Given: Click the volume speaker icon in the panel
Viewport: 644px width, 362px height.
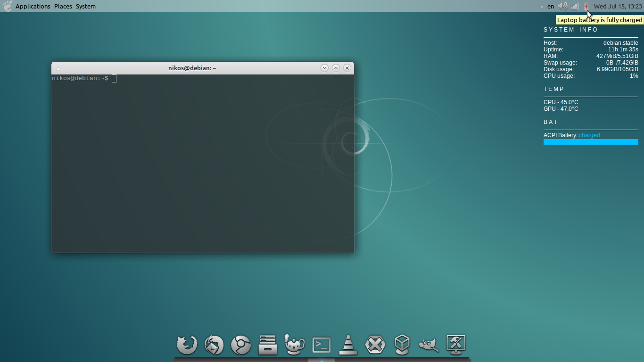Looking at the screenshot, I should pyautogui.click(x=562, y=6).
